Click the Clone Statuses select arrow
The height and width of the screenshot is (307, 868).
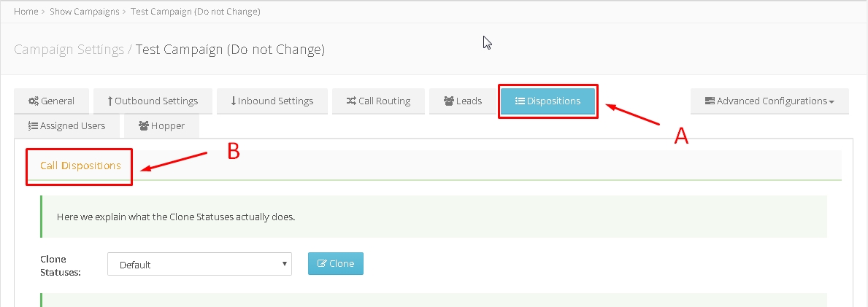(x=285, y=264)
